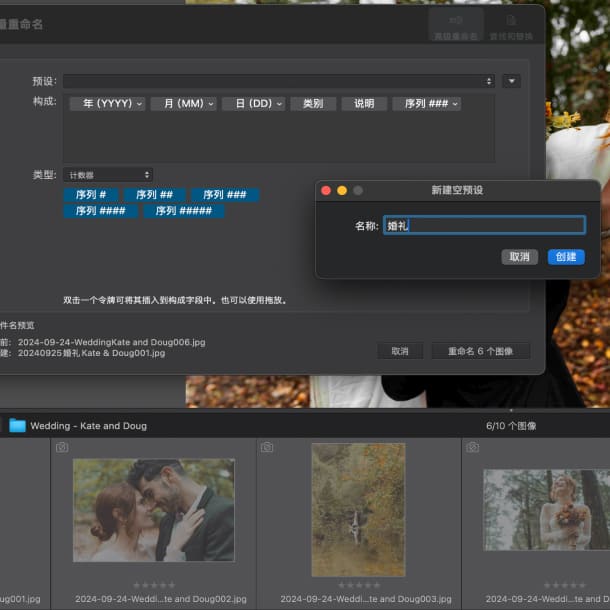Click the yellow minimize dot on 新建空预设 dialog

[342, 190]
